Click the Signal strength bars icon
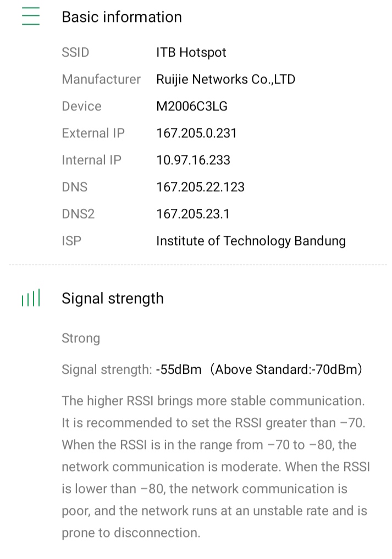This screenshot has height=559, width=392. pyautogui.click(x=31, y=299)
